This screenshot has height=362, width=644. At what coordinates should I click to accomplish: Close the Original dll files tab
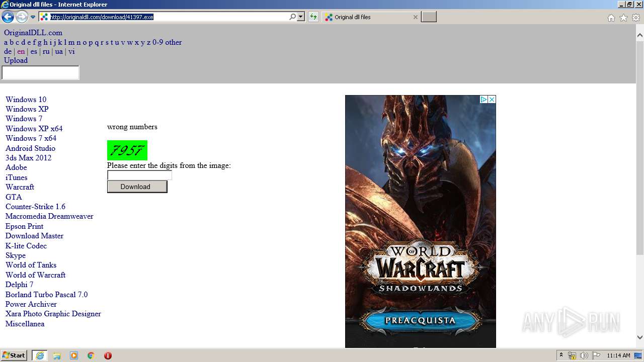tap(415, 17)
